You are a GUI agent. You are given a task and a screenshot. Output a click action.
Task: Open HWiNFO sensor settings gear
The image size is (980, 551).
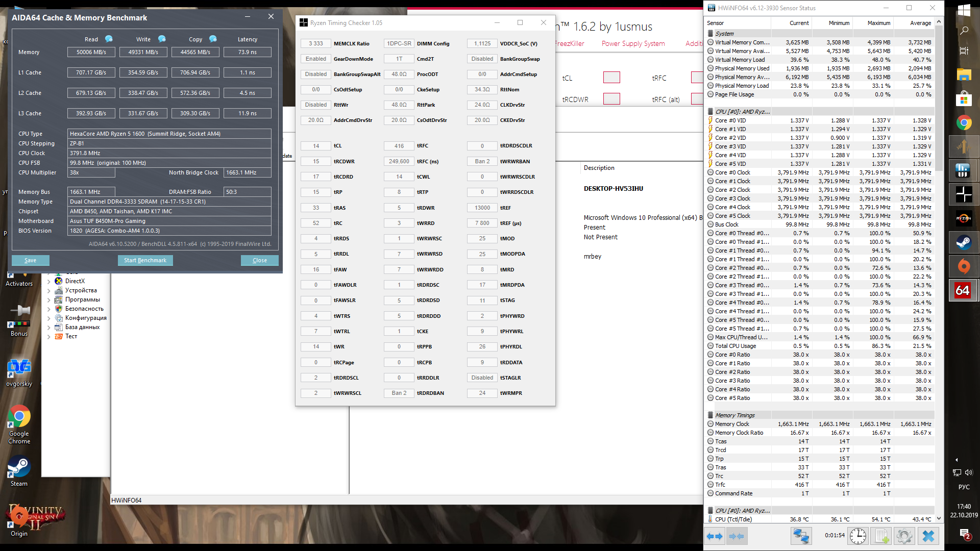(904, 536)
